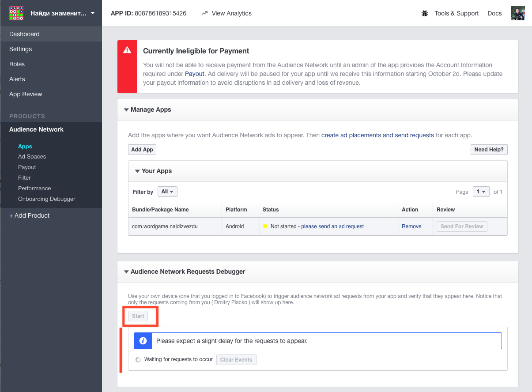532x392 pixels.
Task: Collapse the Your Apps panel
Action: [137, 171]
